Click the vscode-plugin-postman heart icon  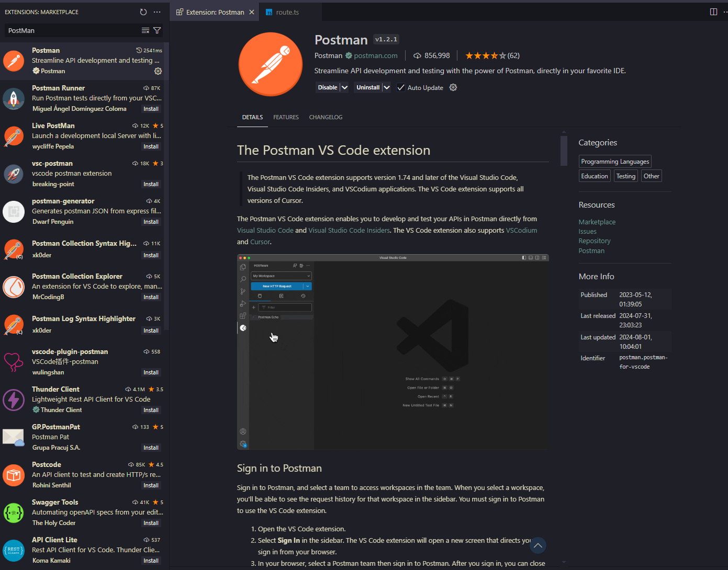click(x=14, y=362)
